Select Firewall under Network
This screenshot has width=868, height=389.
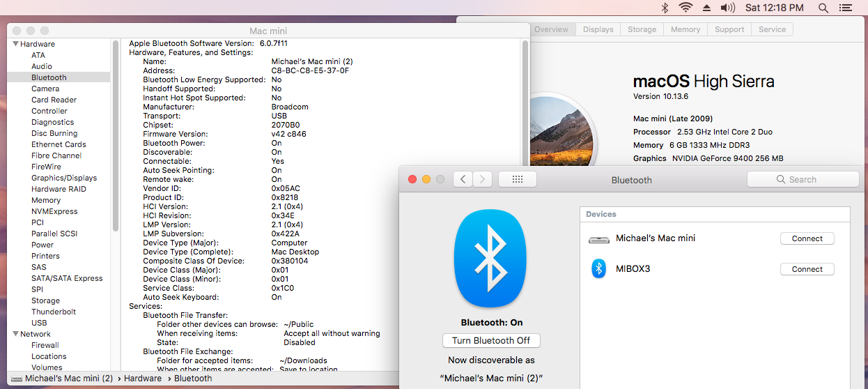pyautogui.click(x=45, y=345)
